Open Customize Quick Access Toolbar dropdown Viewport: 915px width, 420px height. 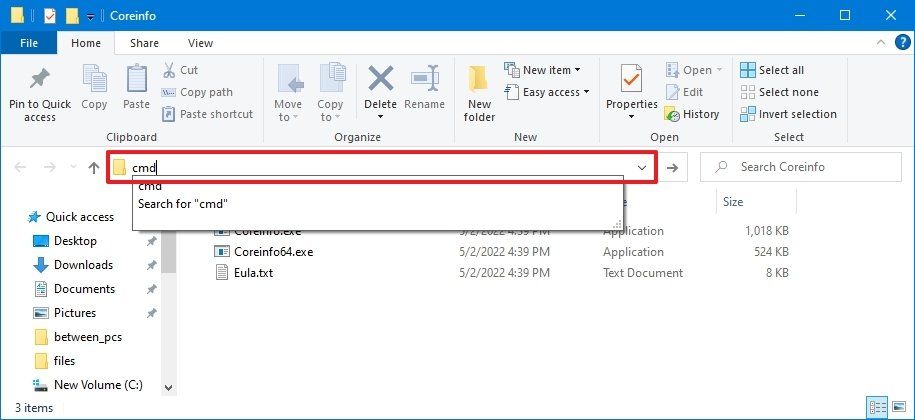[x=90, y=16]
